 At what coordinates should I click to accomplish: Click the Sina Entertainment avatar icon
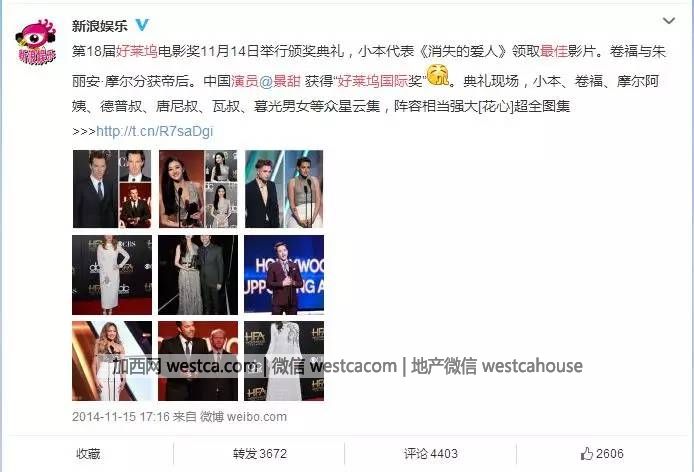(35, 41)
